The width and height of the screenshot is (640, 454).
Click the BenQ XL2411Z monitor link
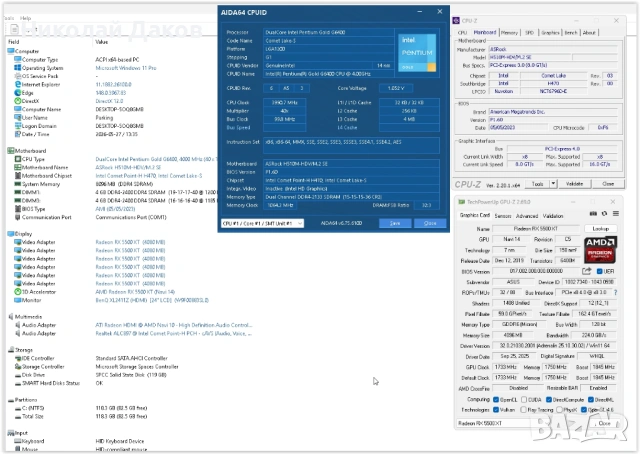pyautogui.click(x=152, y=300)
